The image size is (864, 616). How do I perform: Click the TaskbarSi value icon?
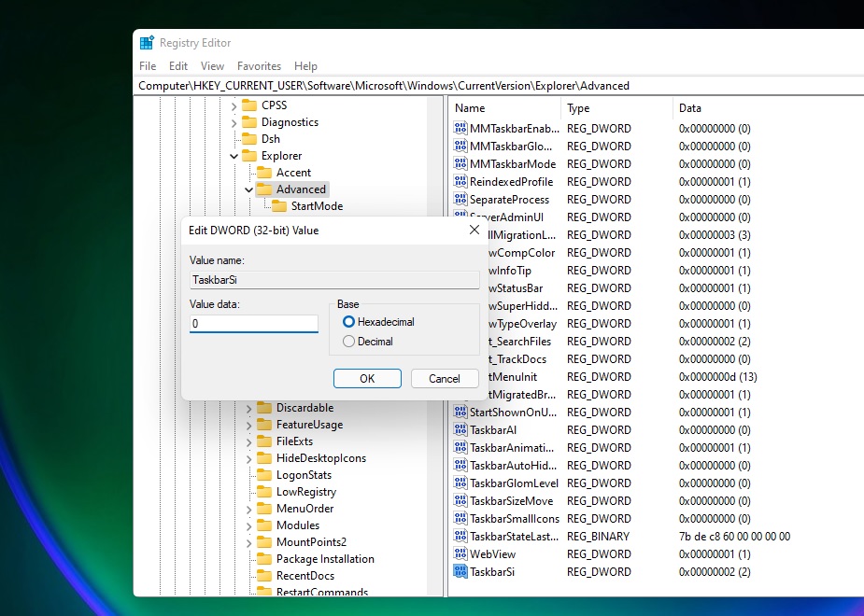pyautogui.click(x=460, y=572)
